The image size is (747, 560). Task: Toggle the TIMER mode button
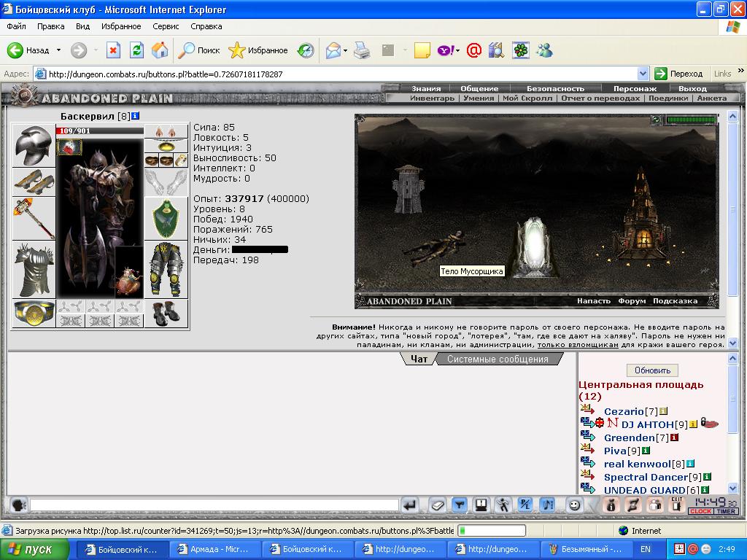tap(726, 511)
